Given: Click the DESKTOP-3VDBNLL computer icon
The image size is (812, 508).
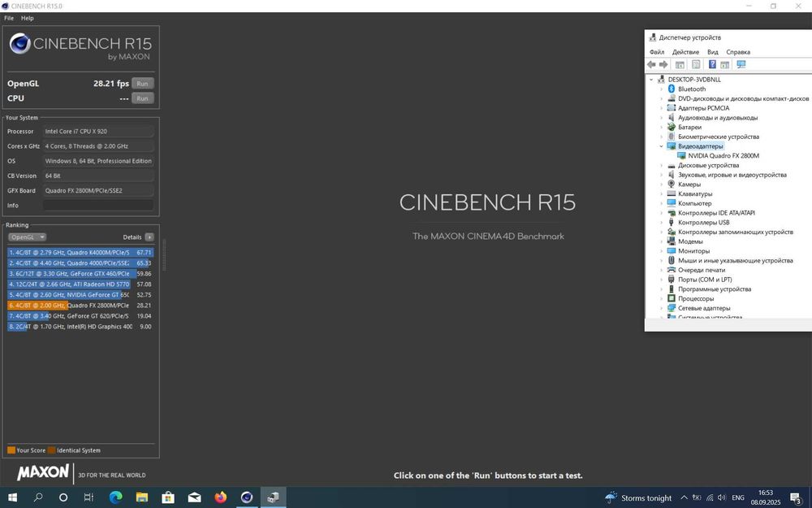Looking at the screenshot, I should (661, 80).
